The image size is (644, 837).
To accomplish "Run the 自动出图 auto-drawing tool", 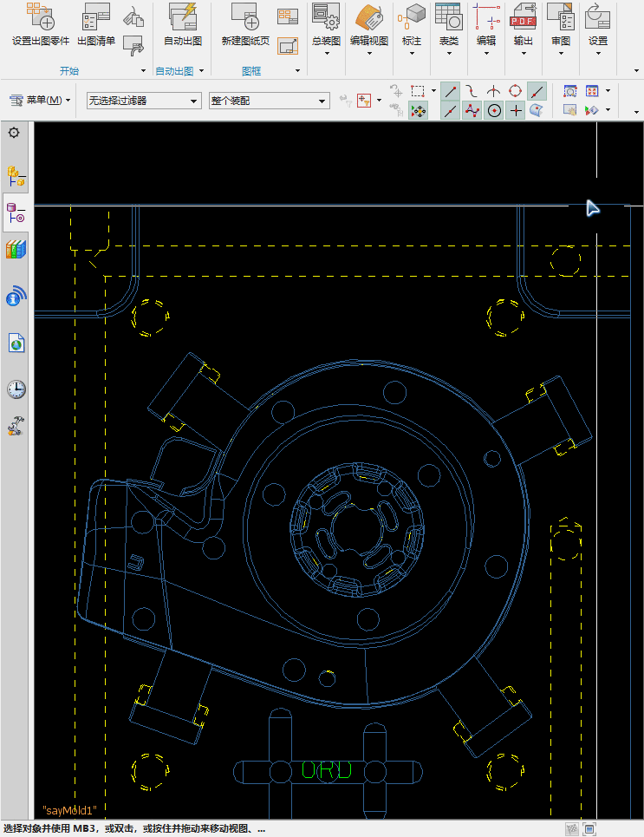I will point(183,24).
